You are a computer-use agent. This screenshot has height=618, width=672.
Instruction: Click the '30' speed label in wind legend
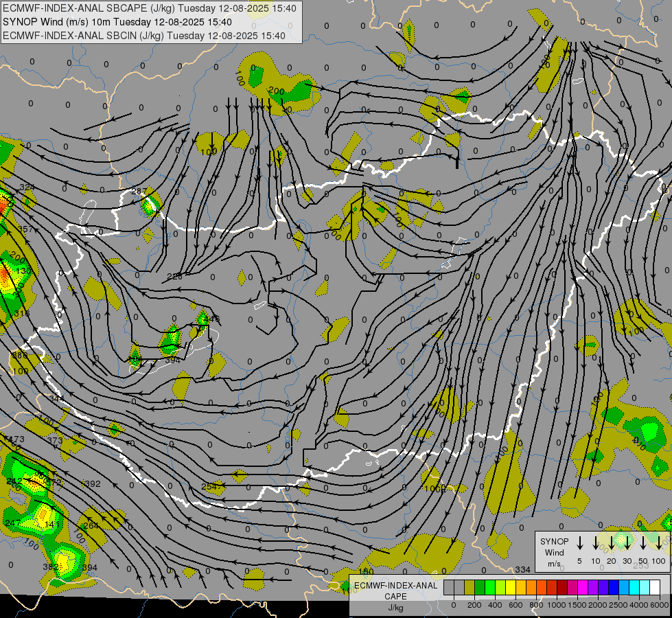(x=627, y=561)
